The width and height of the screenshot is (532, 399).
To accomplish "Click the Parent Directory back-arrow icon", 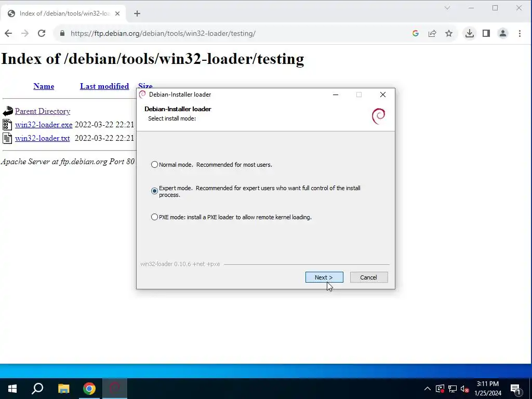I will click(7, 111).
